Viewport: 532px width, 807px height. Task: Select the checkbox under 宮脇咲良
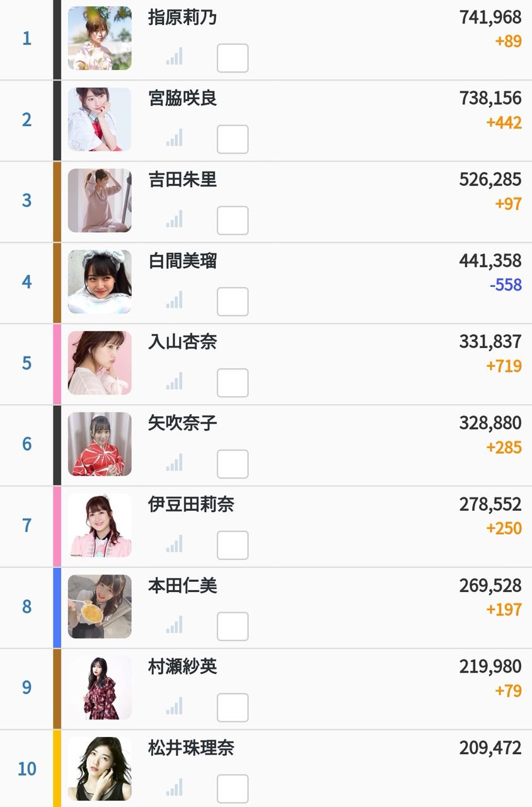(233, 139)
